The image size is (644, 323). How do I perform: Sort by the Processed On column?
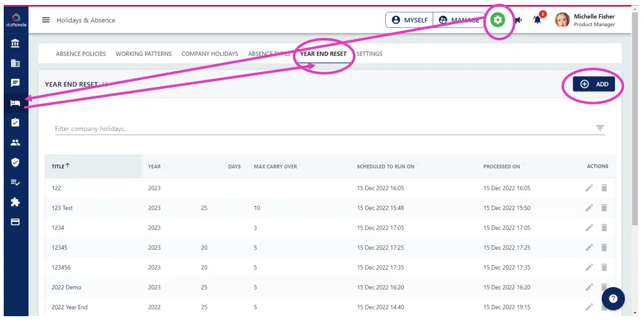[x=501, y=166]
